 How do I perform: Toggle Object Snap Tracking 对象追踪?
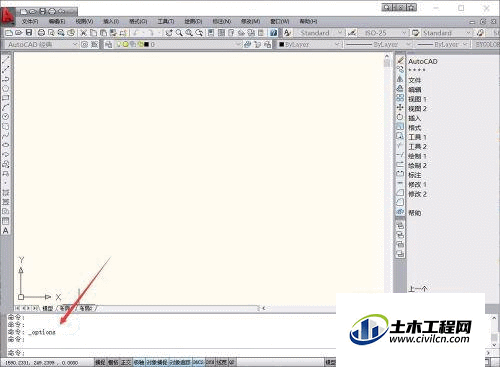[180, 362]
